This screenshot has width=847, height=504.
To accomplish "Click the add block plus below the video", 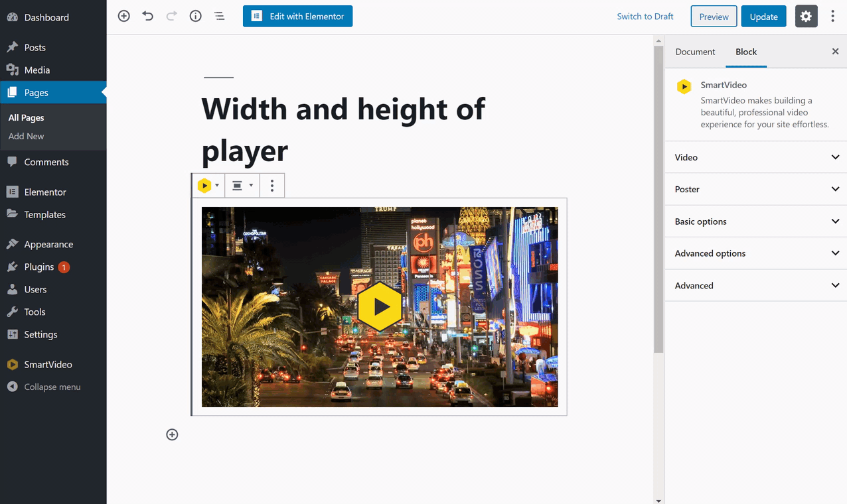I will click(x=172, y=435).
